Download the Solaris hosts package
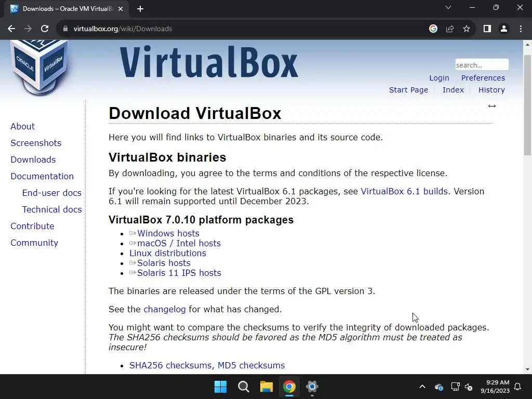 (x=164, y=263)
